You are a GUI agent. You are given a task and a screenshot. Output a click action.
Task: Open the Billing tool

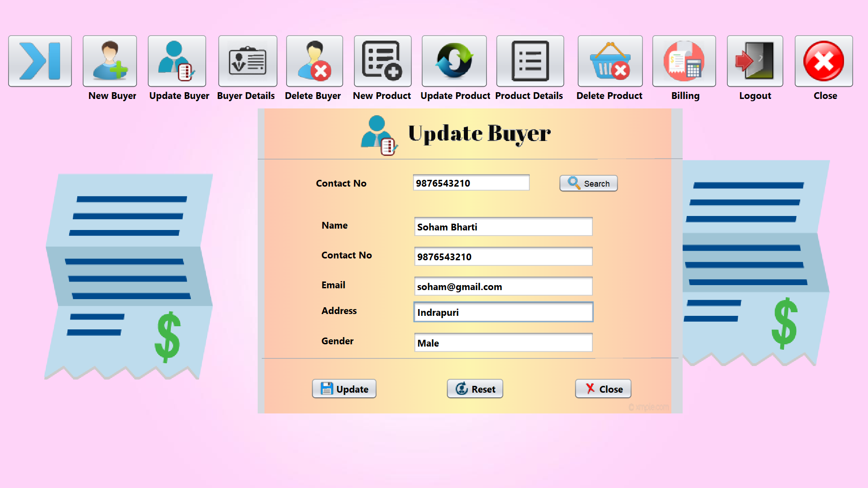(x=684, y=61)
